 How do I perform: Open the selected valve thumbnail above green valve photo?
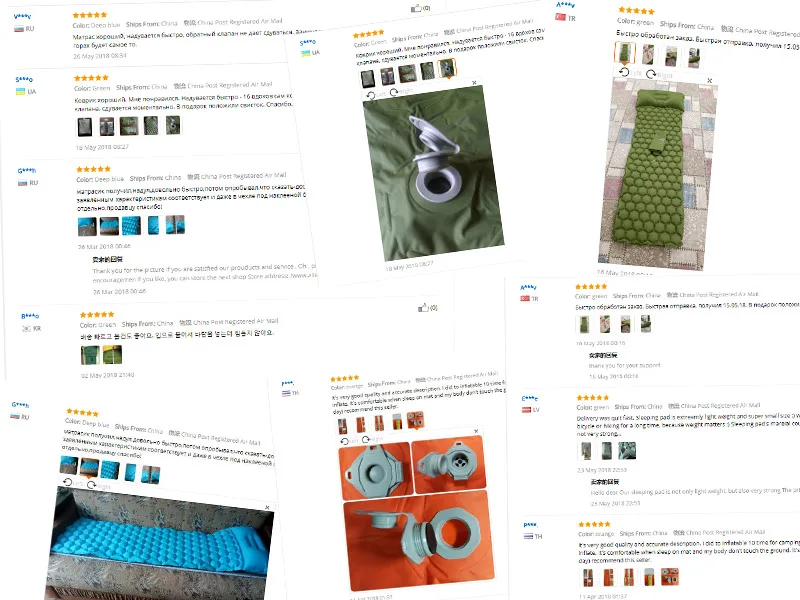tap(447, 68)
